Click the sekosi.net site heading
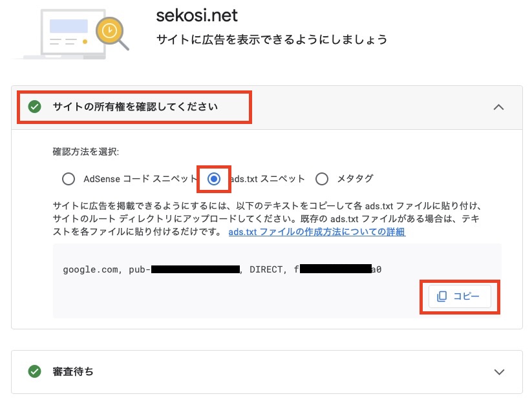The image size is (532, 403). coord(197,15)
